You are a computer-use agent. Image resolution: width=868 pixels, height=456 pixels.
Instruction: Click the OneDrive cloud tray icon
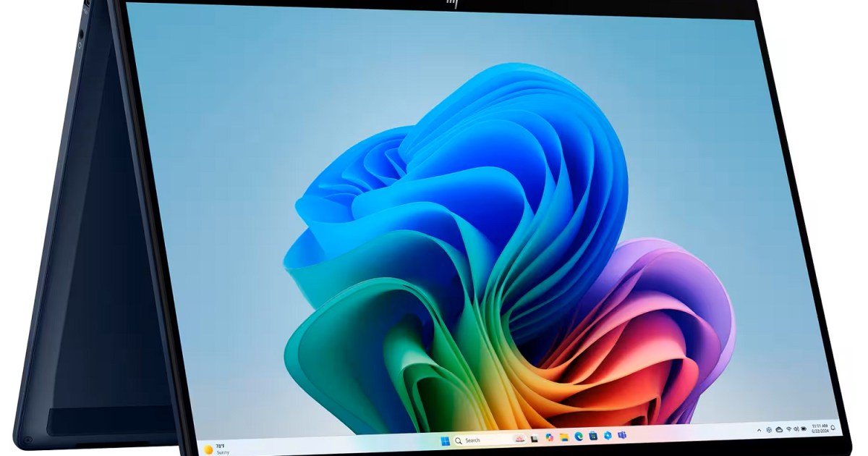[x=779, y=429]
